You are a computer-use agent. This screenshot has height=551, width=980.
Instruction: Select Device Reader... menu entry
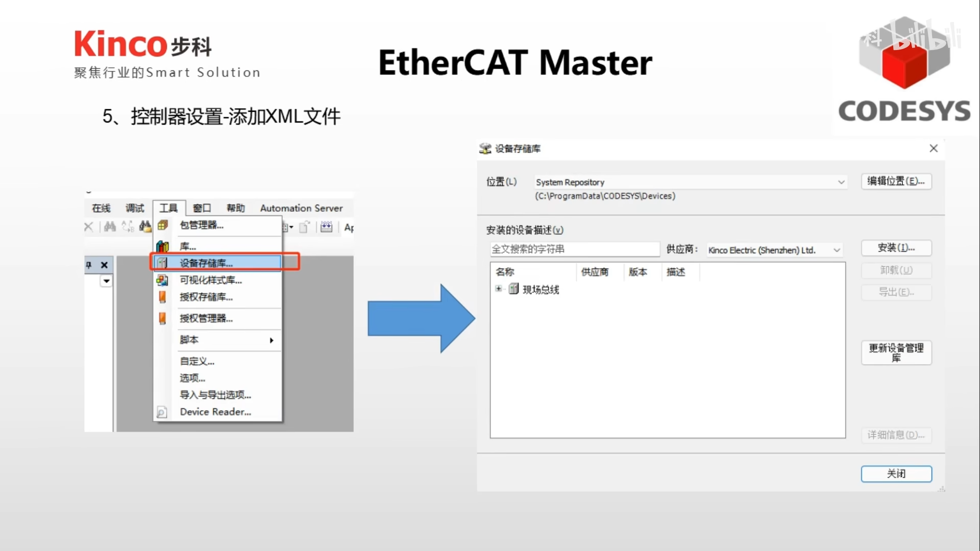(x=218, y=412)
